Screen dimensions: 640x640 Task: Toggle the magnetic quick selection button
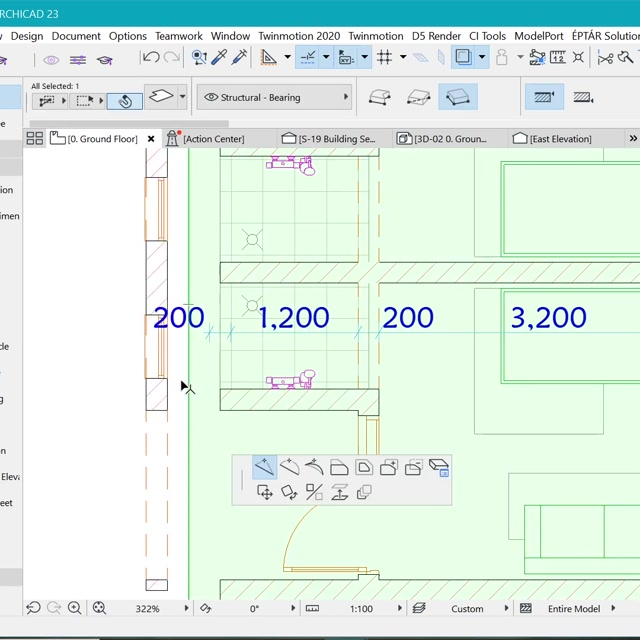124,101
